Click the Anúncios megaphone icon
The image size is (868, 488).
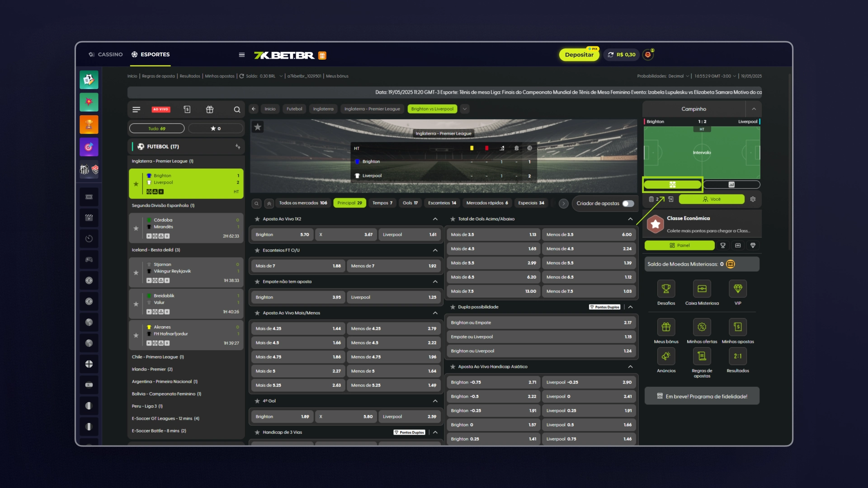point(666,357)
